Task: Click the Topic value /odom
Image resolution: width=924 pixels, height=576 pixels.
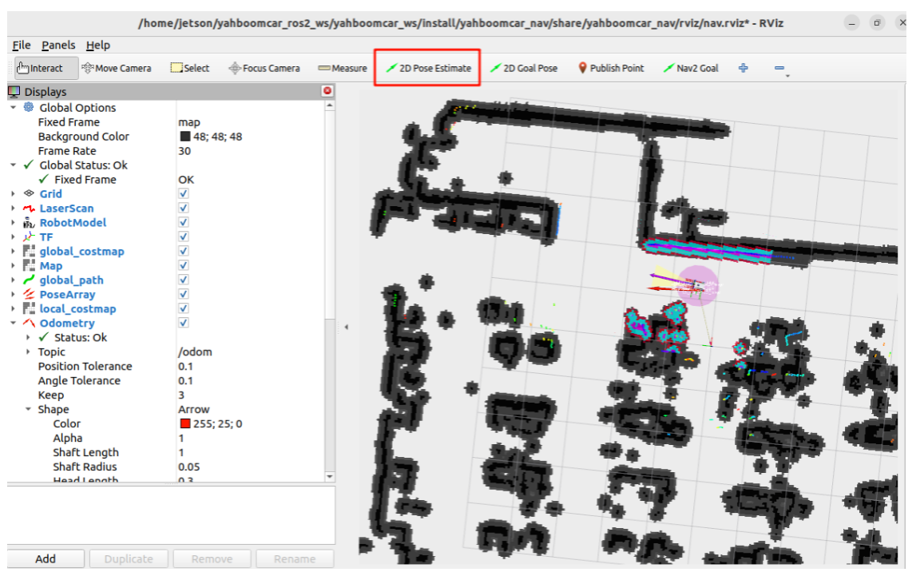Action: 195,352
